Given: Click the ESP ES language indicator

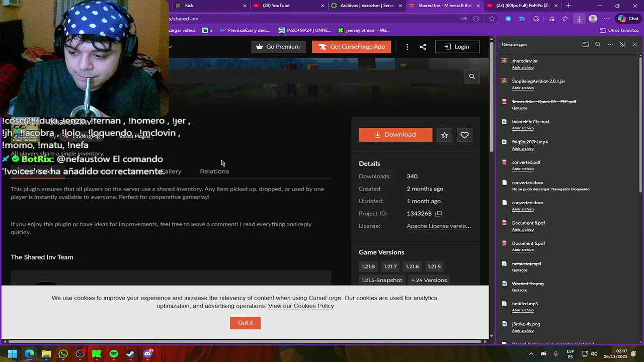Looking at the screenshot, I should pyautogui.click(x=570, y=354).
